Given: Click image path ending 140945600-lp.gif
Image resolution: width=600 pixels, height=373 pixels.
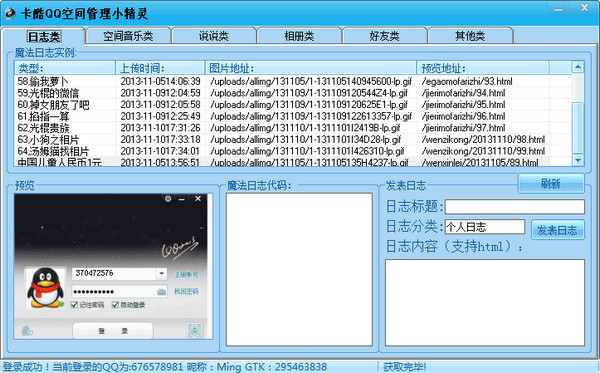Looking at the screenshot, I should click(311, 81).
